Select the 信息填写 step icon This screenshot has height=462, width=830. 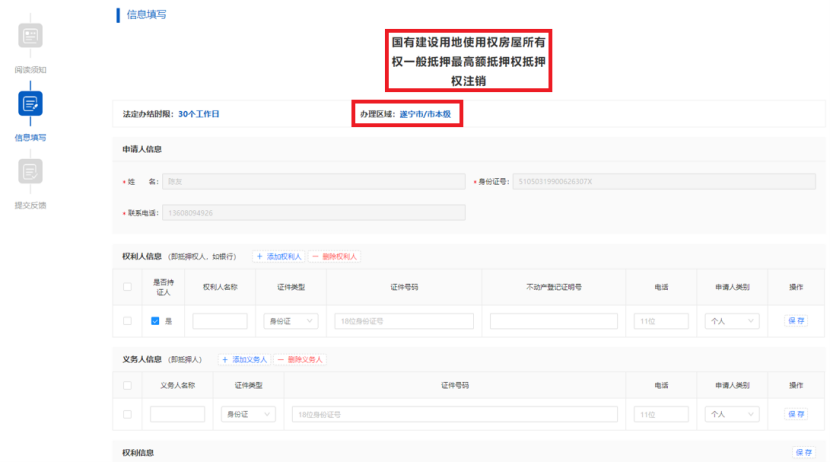click(30, 104)
